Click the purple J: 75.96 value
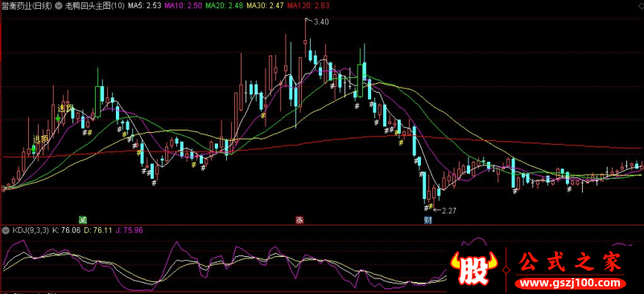The height and width of the screenshot is (294, 644). 130,230
